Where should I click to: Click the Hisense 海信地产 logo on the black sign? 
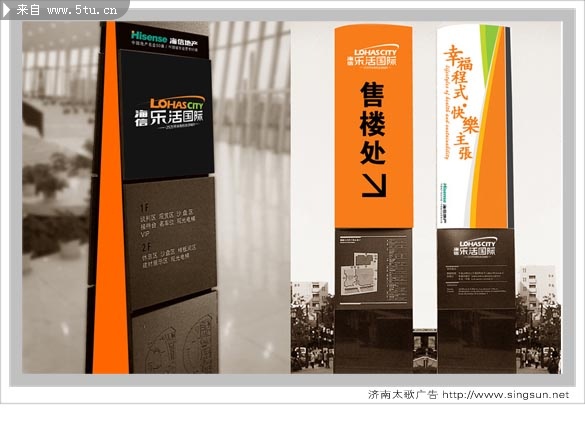164,40
